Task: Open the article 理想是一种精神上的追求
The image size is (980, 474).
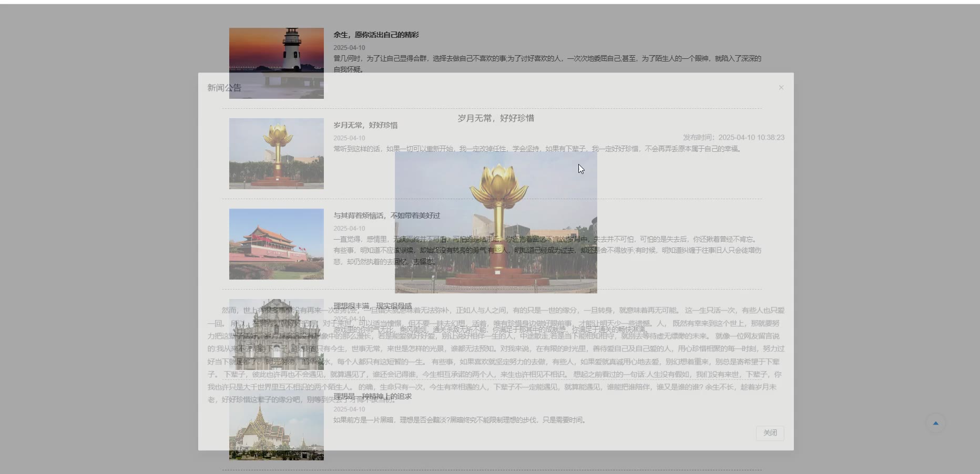Action: coord(372,396)
